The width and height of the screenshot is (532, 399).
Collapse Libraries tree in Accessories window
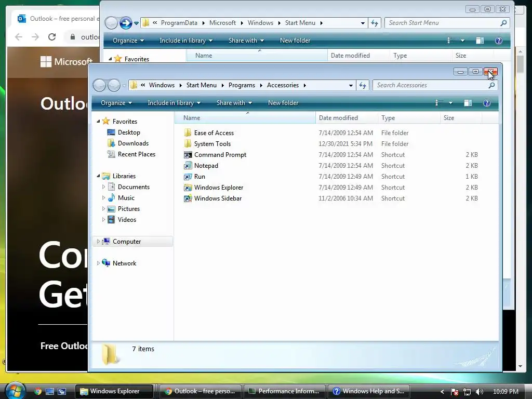pos(98,176)
